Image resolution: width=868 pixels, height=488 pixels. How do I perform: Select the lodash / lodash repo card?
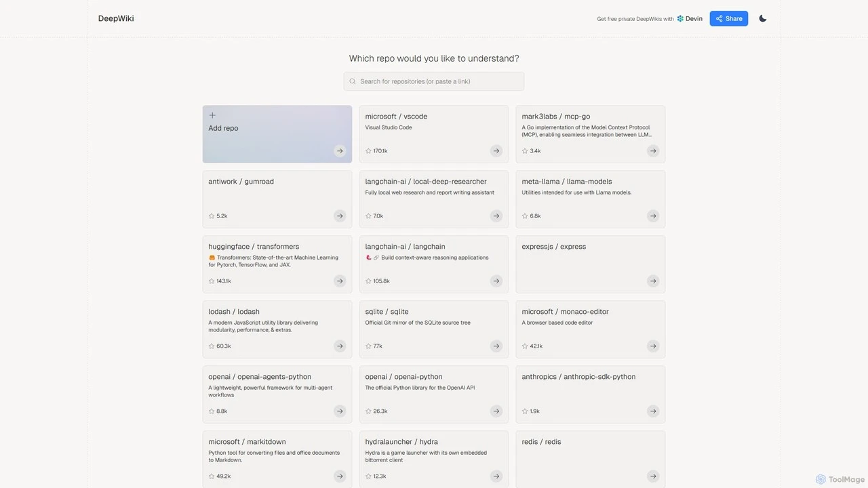(x=277, y=329)
